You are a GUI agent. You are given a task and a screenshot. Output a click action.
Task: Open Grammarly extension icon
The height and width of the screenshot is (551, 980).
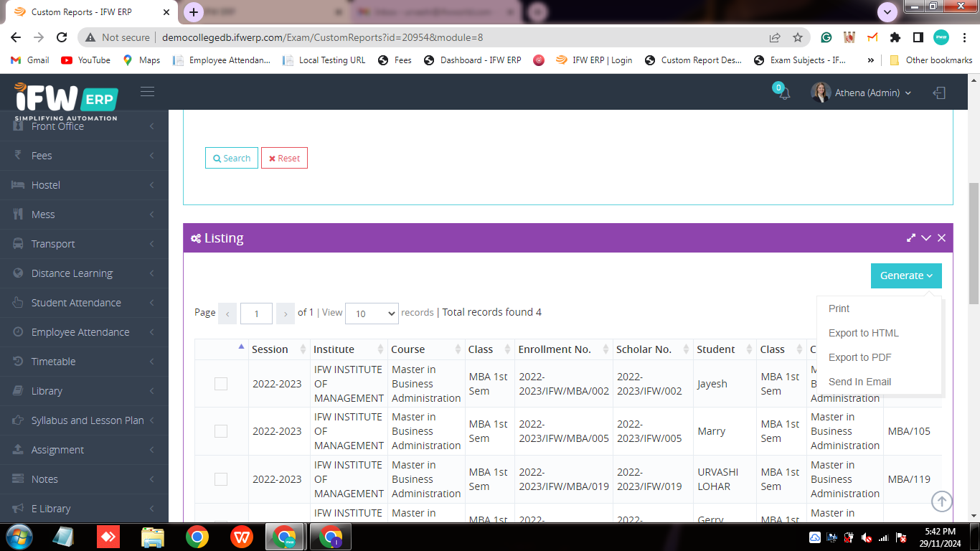pyautogui.click(x=826, y=37)
